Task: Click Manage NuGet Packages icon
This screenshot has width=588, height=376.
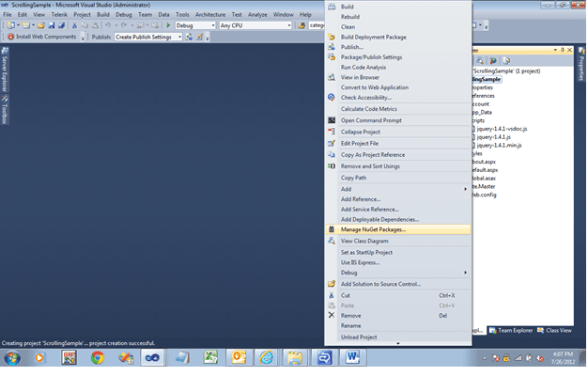Action: point(332,229)
